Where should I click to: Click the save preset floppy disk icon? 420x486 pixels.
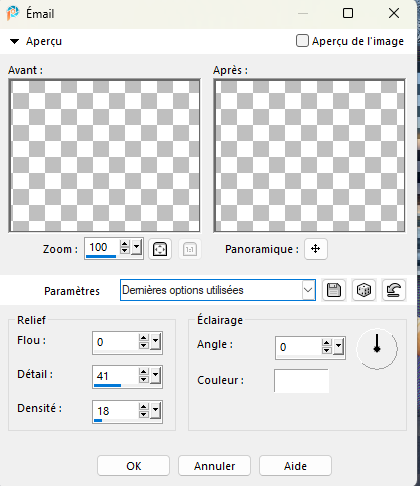click(x=334, y=290)
